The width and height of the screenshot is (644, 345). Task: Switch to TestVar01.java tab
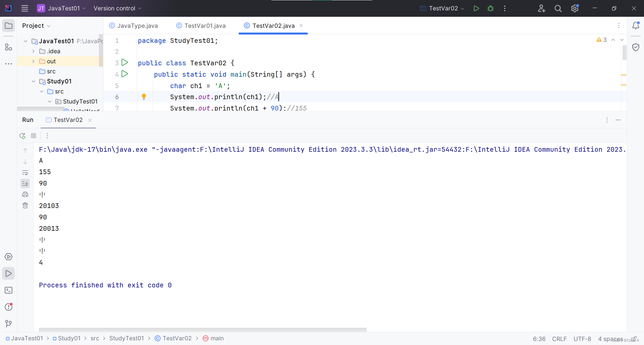point(201,26)
